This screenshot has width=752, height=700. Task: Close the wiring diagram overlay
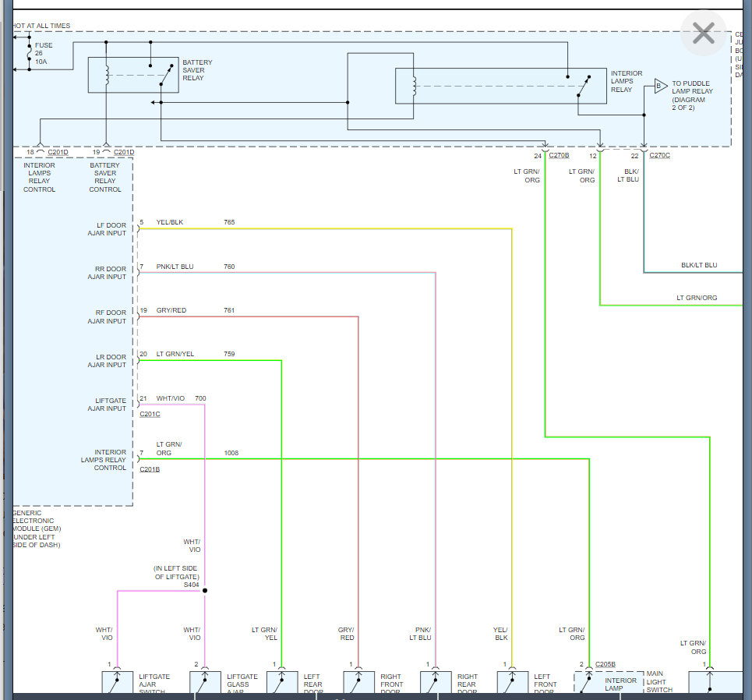point(703,33)
